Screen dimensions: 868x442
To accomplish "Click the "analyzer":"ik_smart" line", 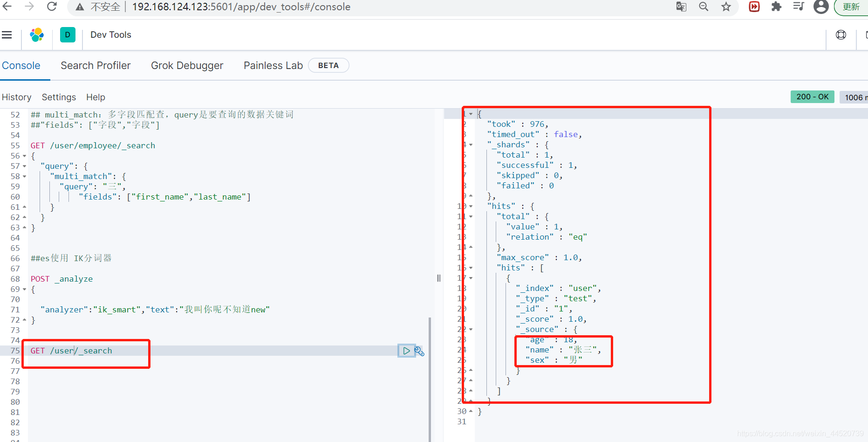I will (155, 310).
